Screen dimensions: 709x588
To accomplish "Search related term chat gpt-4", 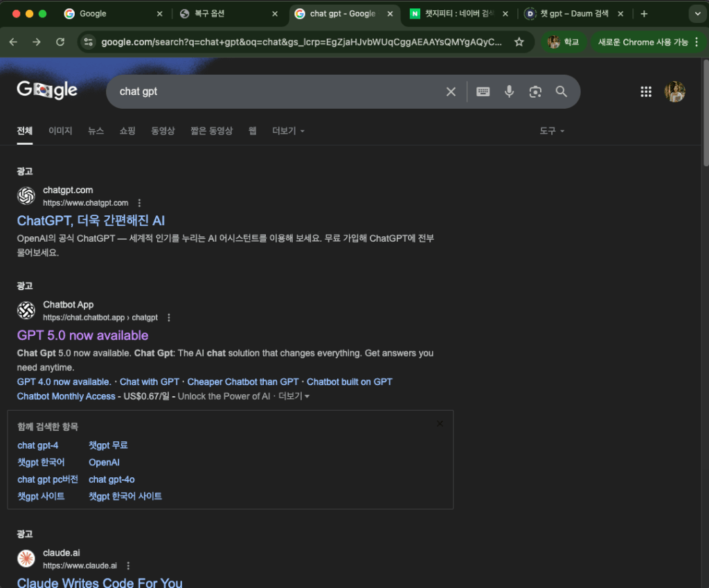I will point(38,445).
